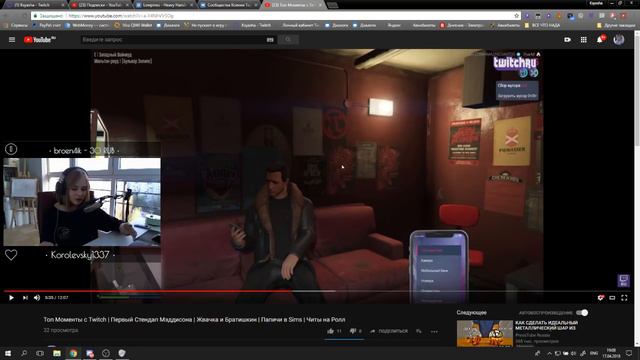Mute the video with the speaker icon
Screen dimensions: 640x360
[37, 298]
